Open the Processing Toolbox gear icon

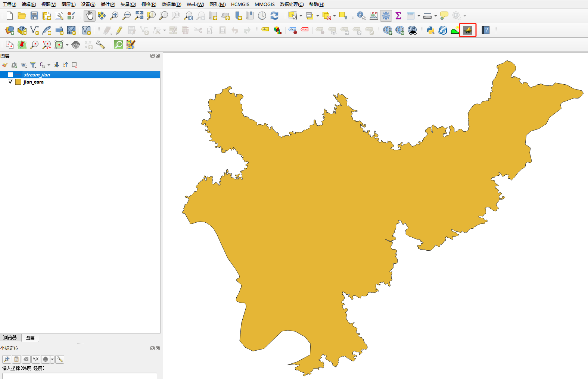coord(386,16)
